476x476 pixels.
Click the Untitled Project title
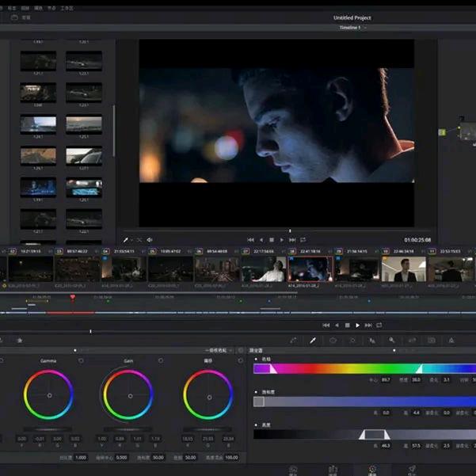pyautogui.click(x=352, y=17)
